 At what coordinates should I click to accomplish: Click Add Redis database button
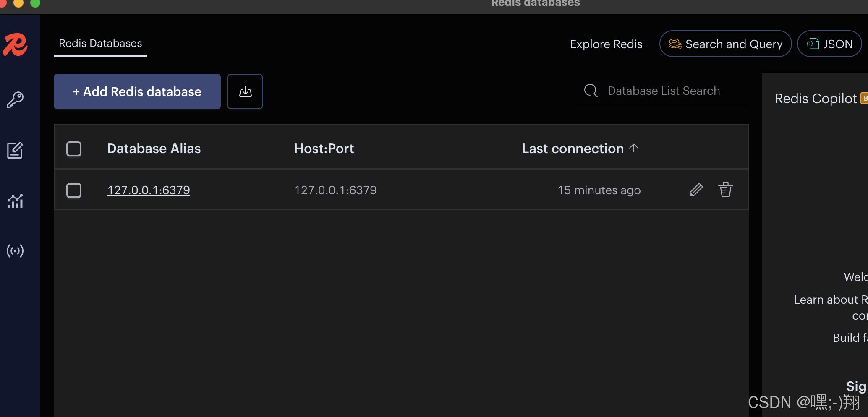(137, 91)
